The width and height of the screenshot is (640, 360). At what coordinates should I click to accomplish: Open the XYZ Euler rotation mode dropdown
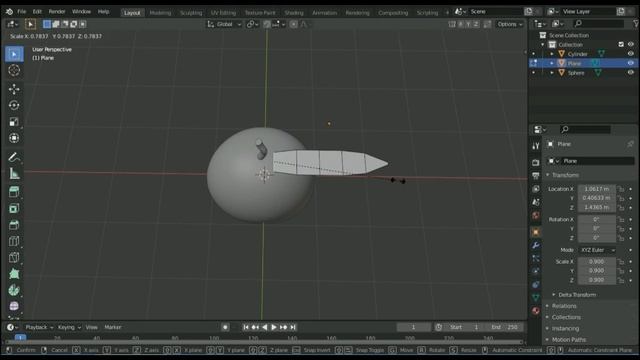598,250
